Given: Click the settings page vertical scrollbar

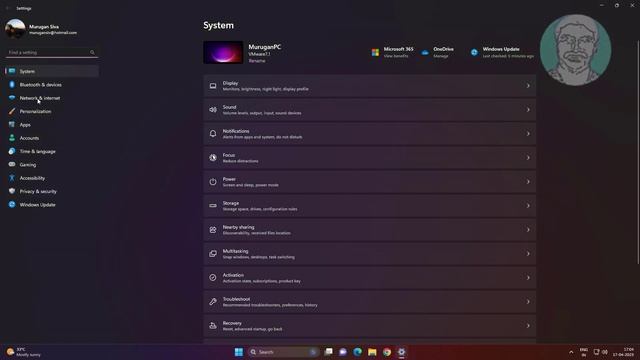Looking at the screenshot, I should point(638,152).
